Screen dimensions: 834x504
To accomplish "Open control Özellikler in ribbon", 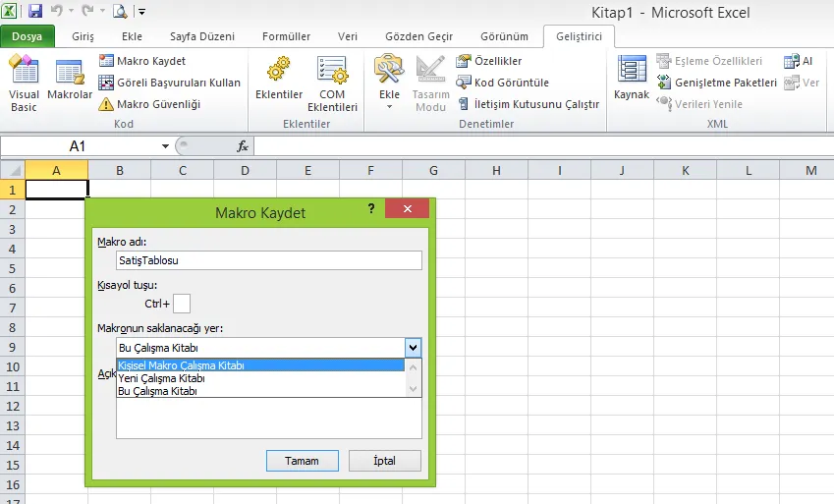I will pos(489,61).
